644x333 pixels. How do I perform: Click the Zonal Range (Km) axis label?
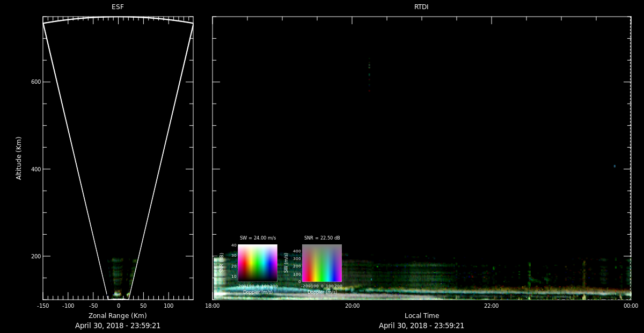[x=118, y=316]
